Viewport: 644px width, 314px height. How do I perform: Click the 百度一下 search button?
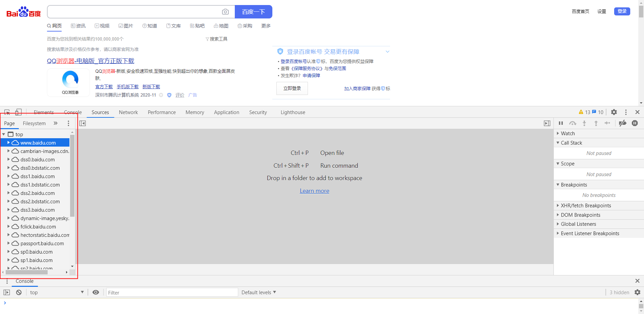tap(254, 12)
